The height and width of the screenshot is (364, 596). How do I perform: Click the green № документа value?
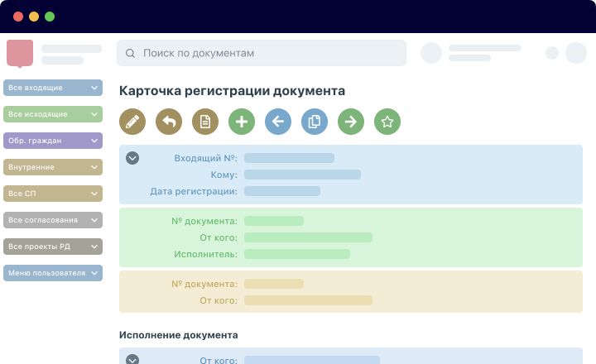coord(274,221)
